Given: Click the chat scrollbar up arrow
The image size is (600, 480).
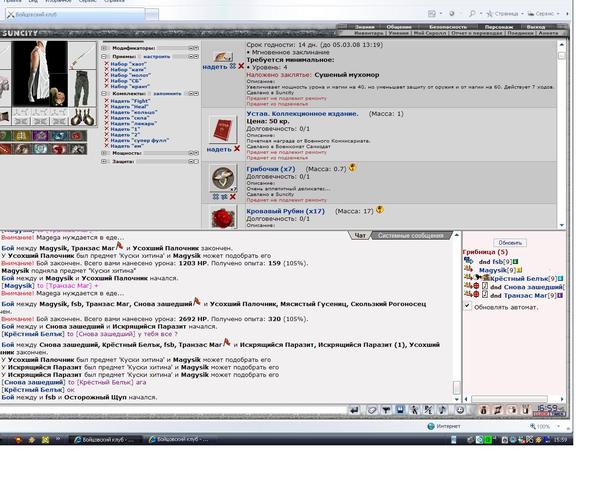Looking at the screenshot, I should (x=457, y=235).
